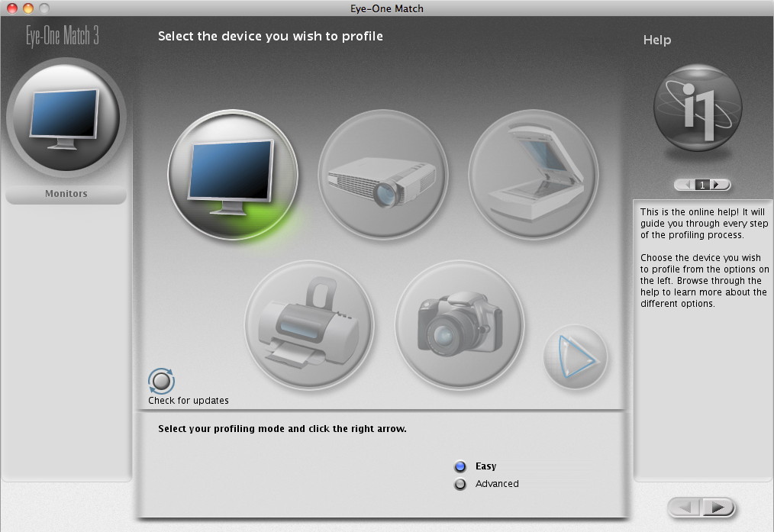Select the projector device icon
The width and height of the screenshot is (774, 532).
(x=383, y=175)
